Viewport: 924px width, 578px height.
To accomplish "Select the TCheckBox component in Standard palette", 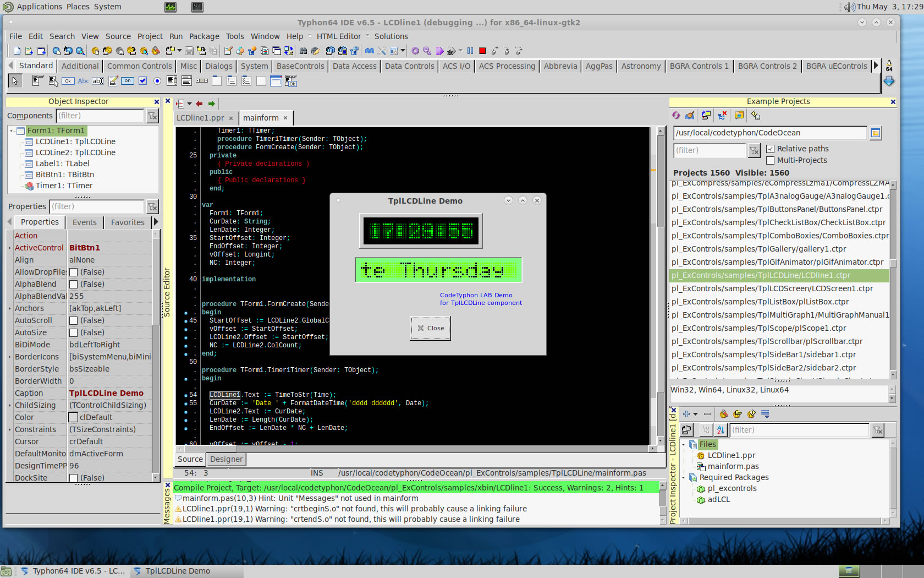I will 142,81.
